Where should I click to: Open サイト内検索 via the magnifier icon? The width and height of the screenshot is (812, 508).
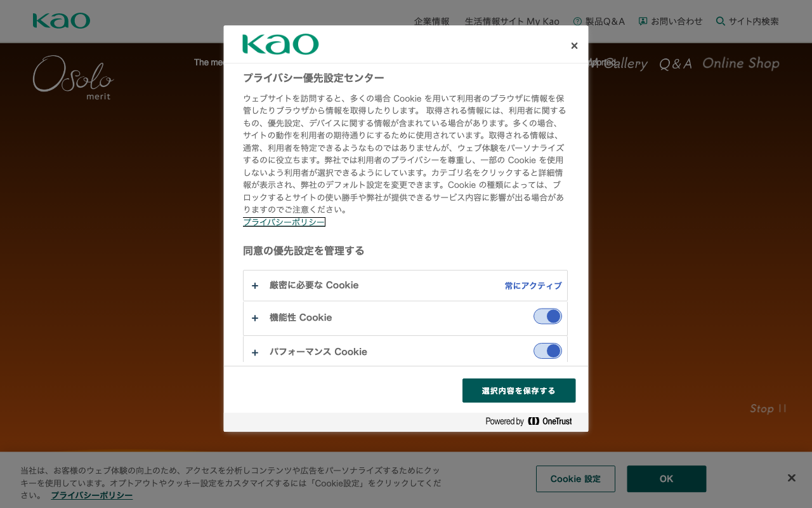(x=721, y=21)
